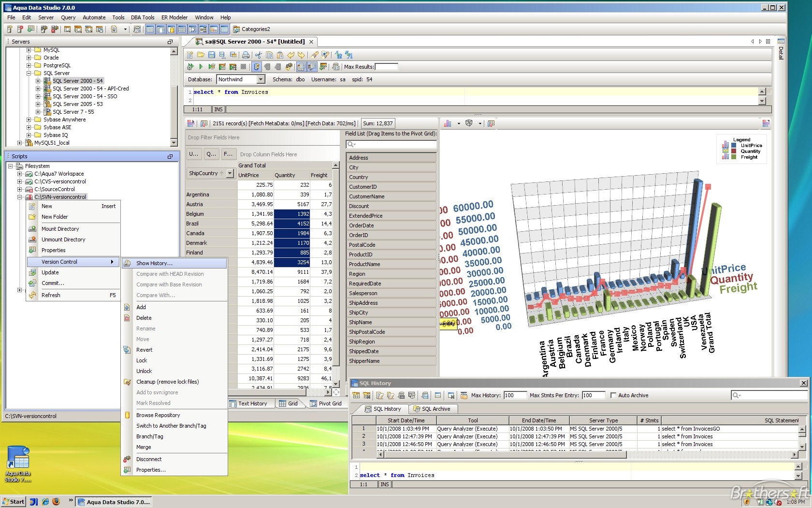Click the U... pivot field button
This screenshot has width=812, height=508.
pos(194,154)
